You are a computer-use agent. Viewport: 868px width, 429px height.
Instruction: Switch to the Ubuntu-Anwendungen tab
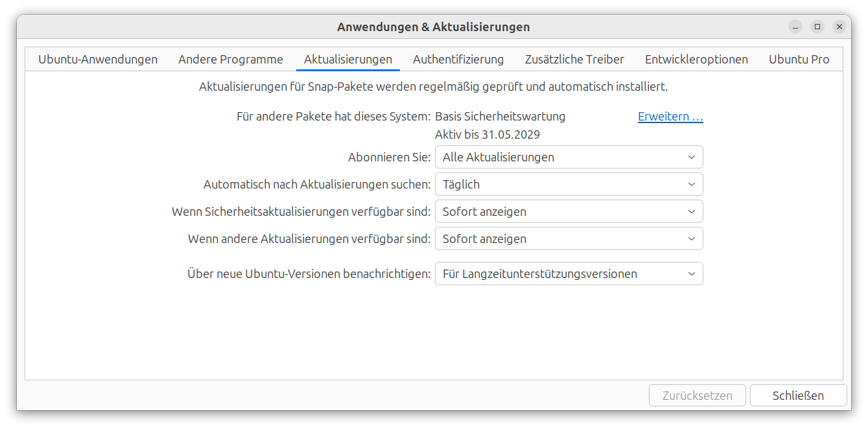coord(97,59)
